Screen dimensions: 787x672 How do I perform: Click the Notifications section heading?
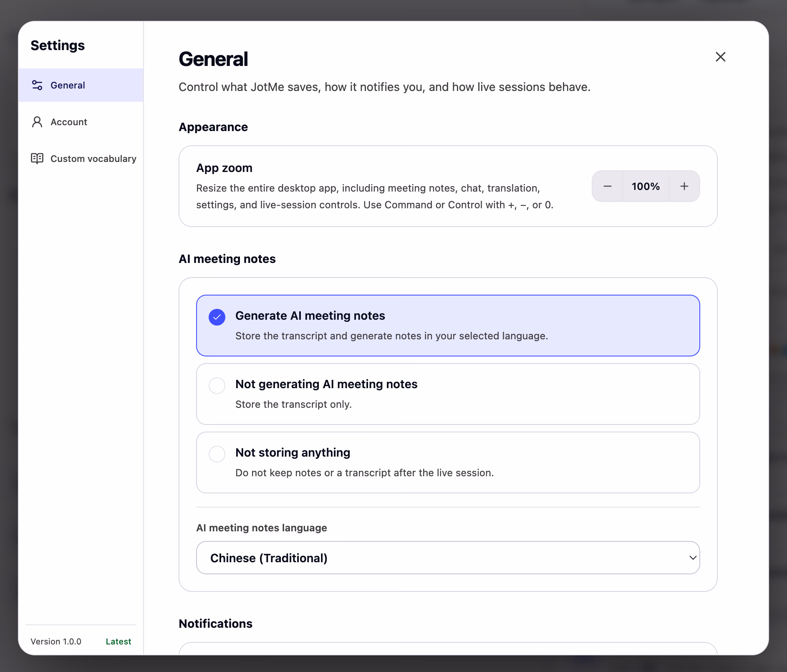coord(216,624)
